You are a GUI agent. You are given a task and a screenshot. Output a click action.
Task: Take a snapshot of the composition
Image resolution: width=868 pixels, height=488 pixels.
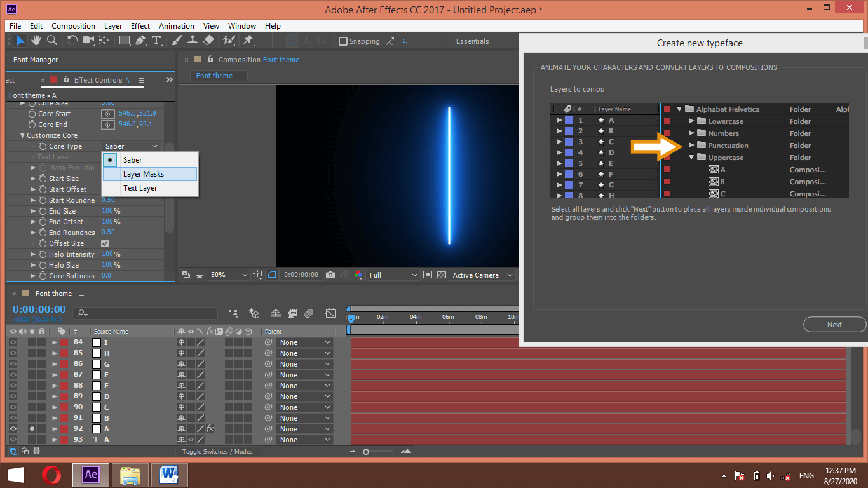pos(330,274)
